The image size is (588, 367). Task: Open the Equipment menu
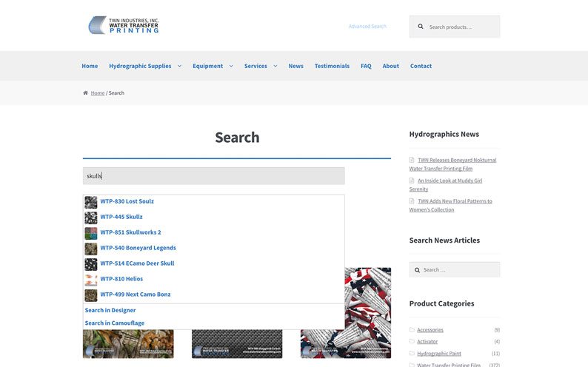pyautogui.click(x=208, y=66)
